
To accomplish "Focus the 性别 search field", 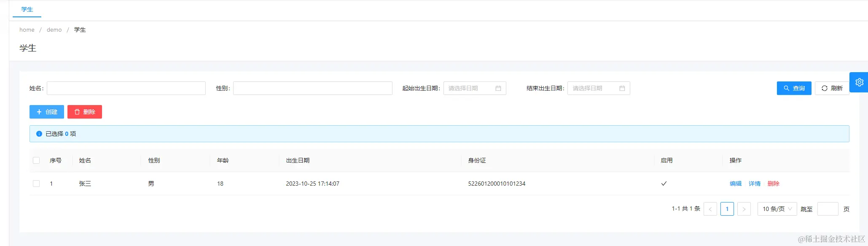I will click(312, 88).
